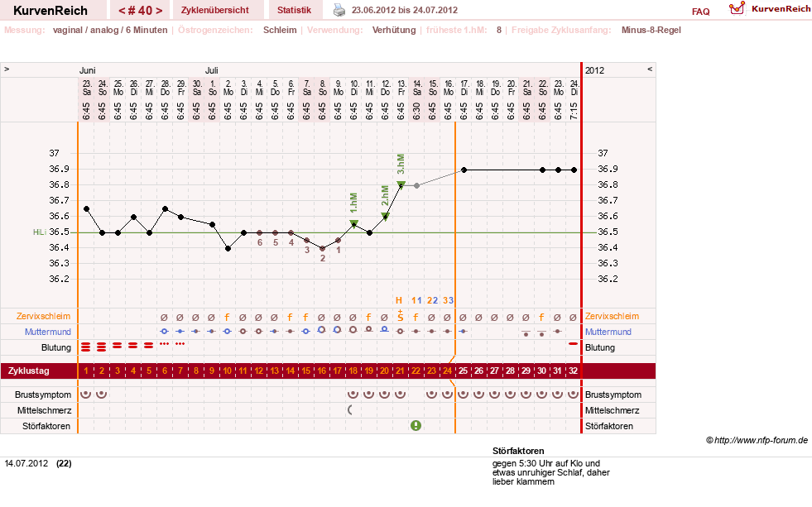Click the Muttermund open-circle icon on day 16

point(322,329)
